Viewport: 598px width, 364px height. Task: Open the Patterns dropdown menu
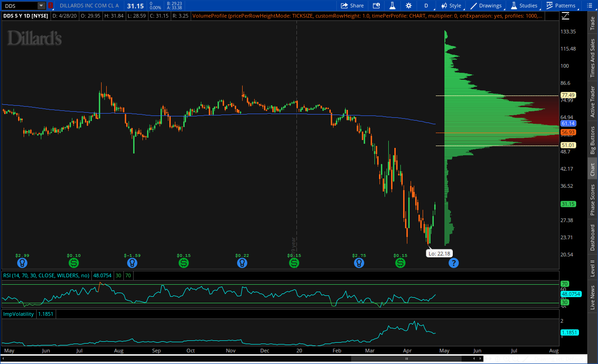[x=561, y=6]
